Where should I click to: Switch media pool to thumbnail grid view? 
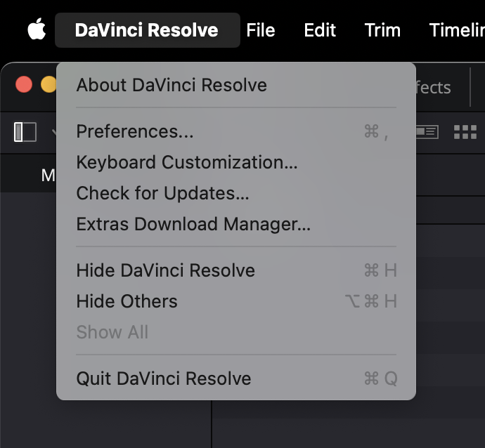tap(465, 132)
